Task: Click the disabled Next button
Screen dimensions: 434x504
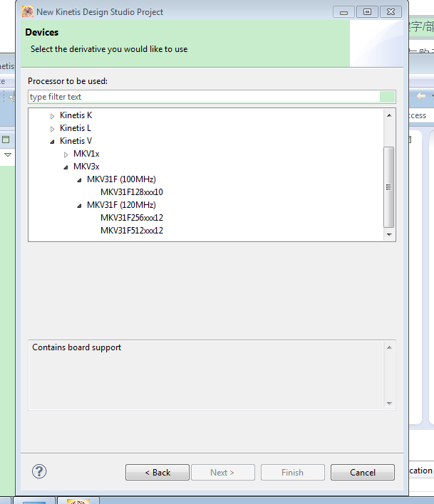Action: [223, 472]
